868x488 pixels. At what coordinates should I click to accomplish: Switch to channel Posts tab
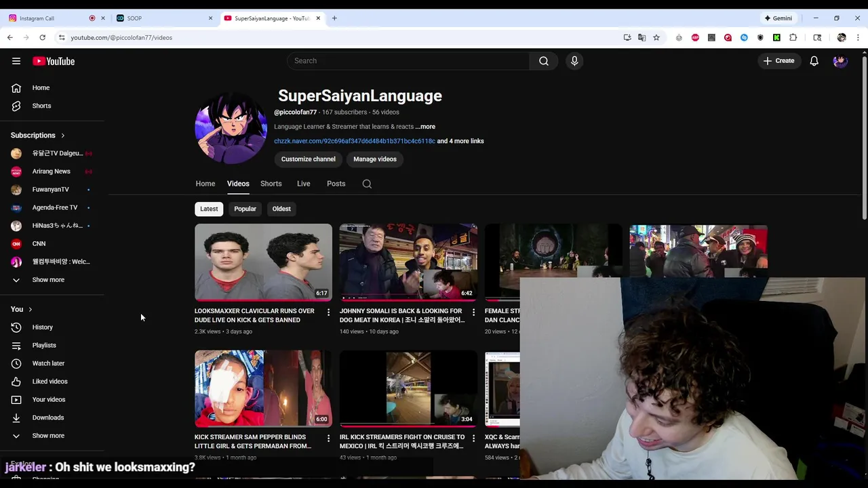[336, 184]
